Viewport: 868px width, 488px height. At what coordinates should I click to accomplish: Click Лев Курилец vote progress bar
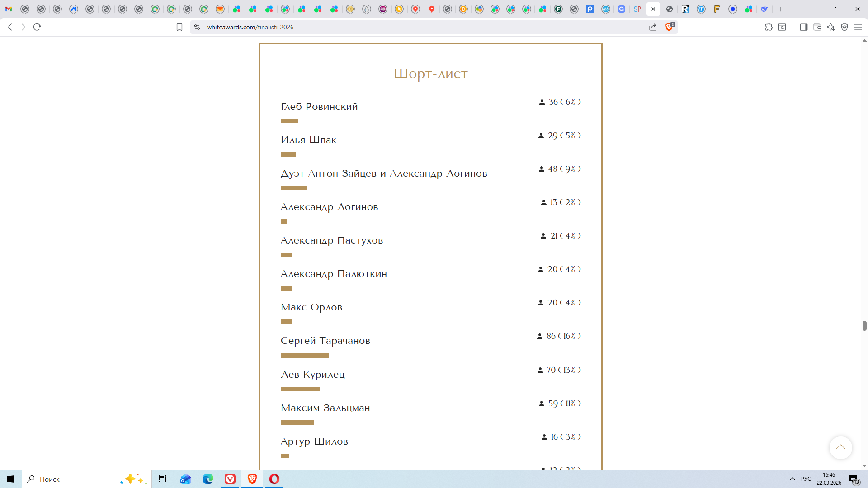tap(300, 389)
